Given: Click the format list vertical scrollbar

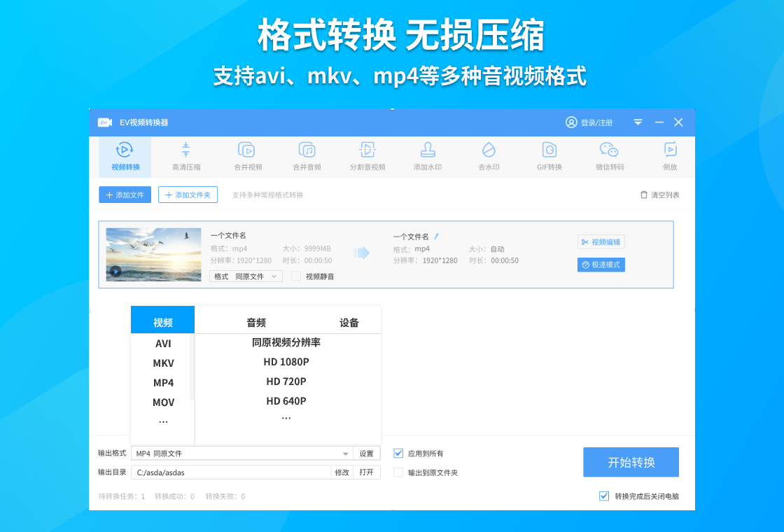Looking at the screenshot, I should (192, 367).
